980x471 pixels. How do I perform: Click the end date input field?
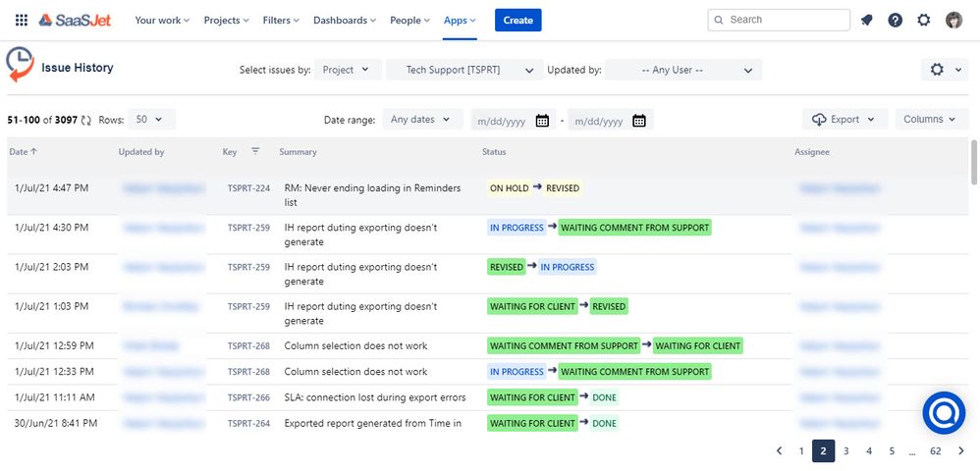pyautogui.click(x=599, y=121)
